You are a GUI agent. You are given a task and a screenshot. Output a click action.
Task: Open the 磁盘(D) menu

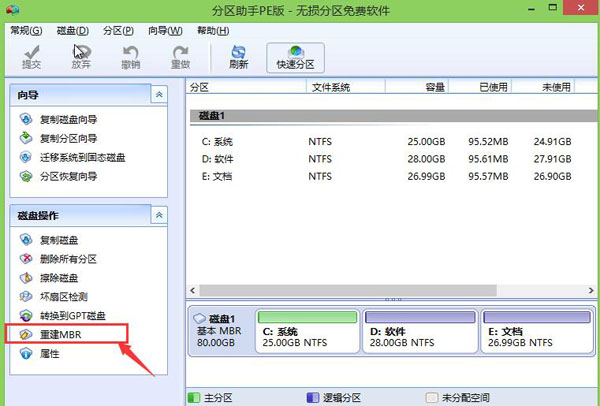pos(72,31)
